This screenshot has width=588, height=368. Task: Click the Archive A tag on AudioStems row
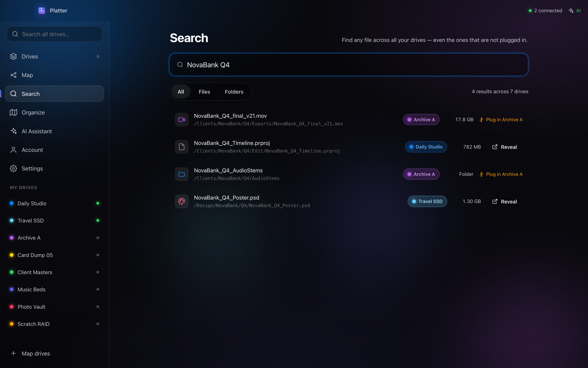[x=421, y=174]
